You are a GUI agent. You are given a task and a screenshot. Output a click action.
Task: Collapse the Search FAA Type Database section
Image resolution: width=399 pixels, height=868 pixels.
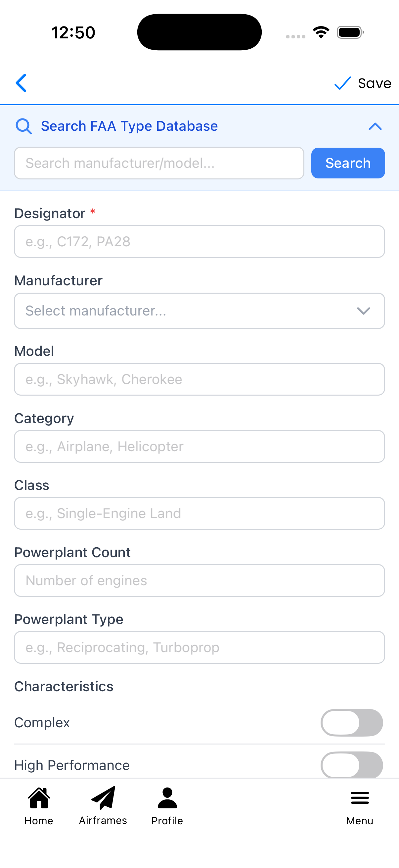375,127
